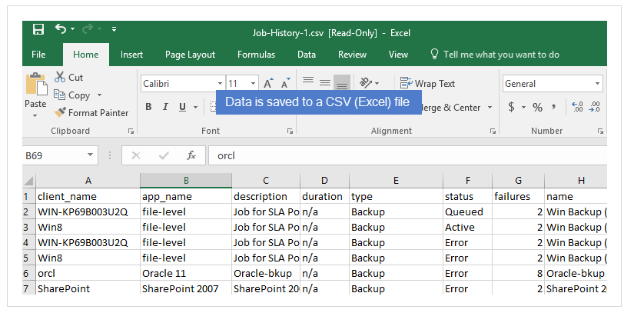
Task: Select Middle Align icon
Action: click(325, 82)
